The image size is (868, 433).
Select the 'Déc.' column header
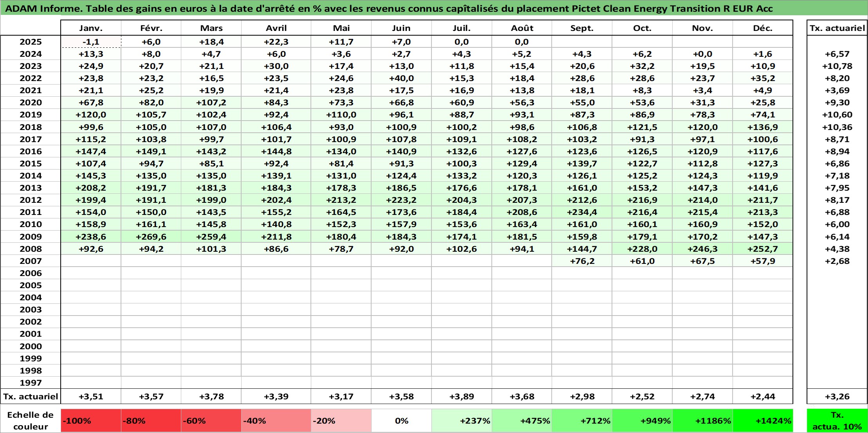pyautogui.click(x=763, y=28)
